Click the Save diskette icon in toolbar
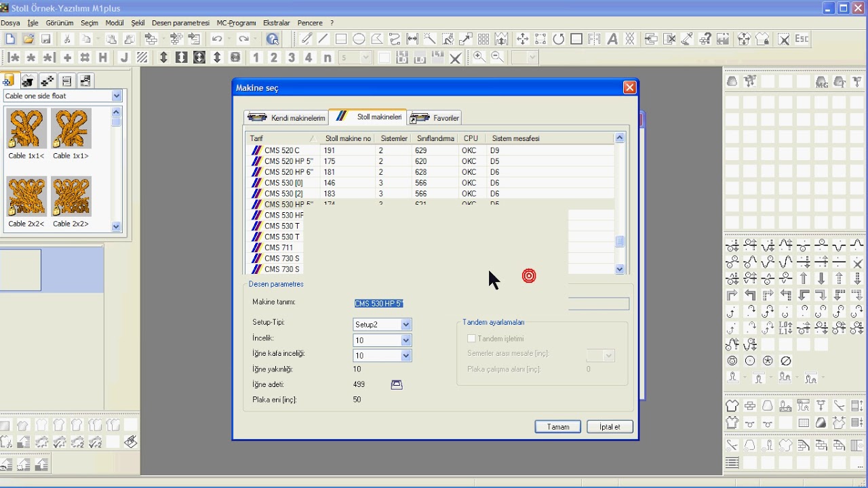Screen dimensions: 868x488 click(46, 39)
